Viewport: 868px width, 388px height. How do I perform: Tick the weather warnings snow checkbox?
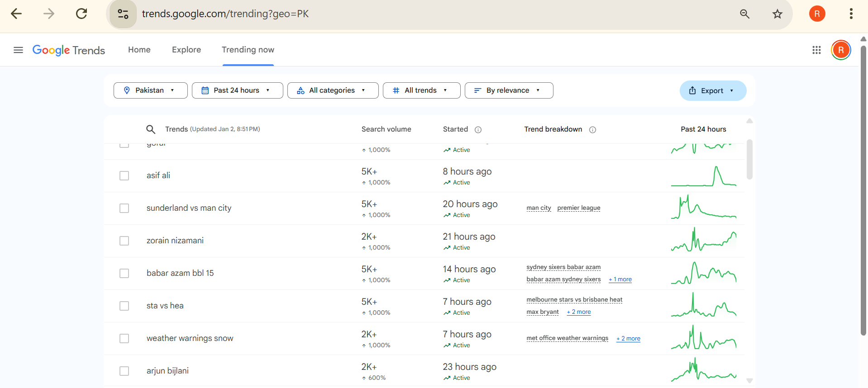pyautogui.click(x=124, y=338)
